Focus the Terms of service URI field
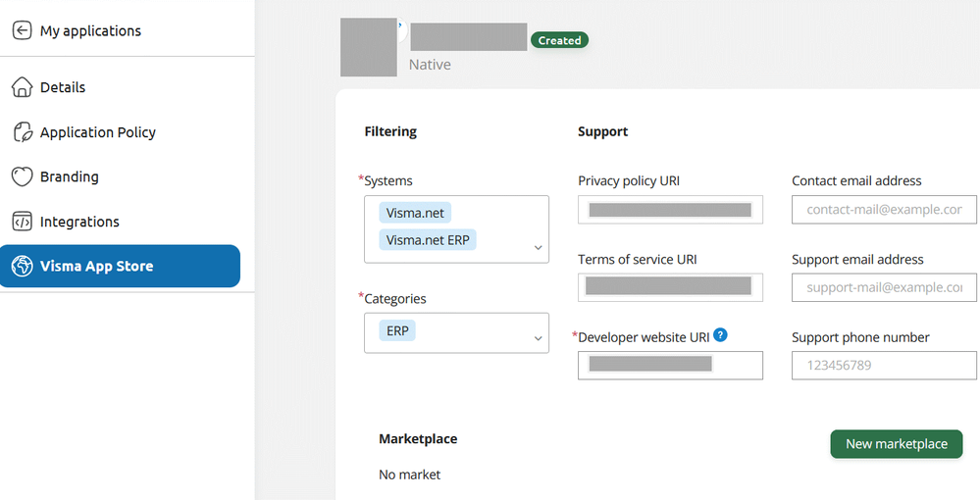980x500 pixels. pyautogui.click(x=670, y=287)
